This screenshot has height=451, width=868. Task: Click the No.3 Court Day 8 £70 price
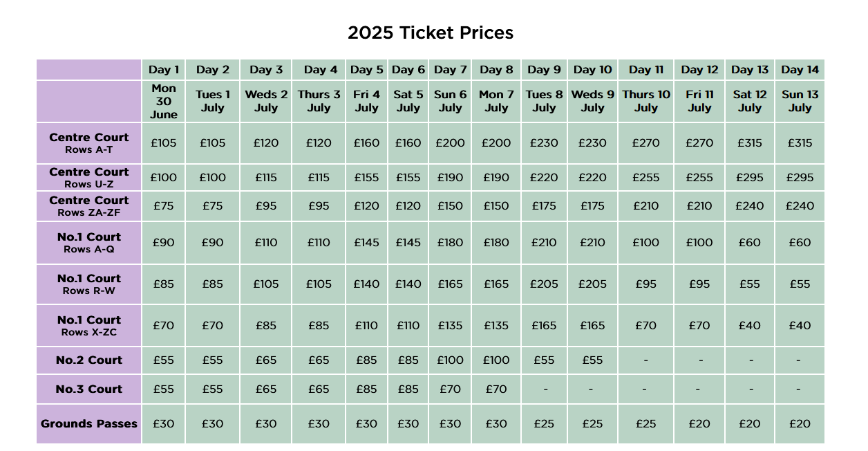(x=496, y=389)
